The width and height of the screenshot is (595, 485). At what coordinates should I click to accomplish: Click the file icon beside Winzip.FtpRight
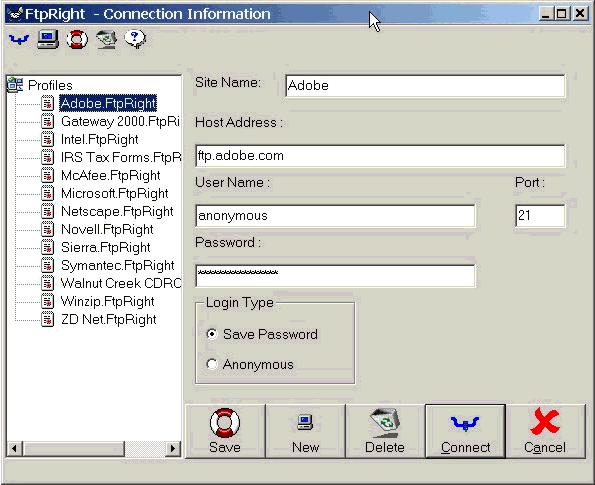tap(47, 301)
